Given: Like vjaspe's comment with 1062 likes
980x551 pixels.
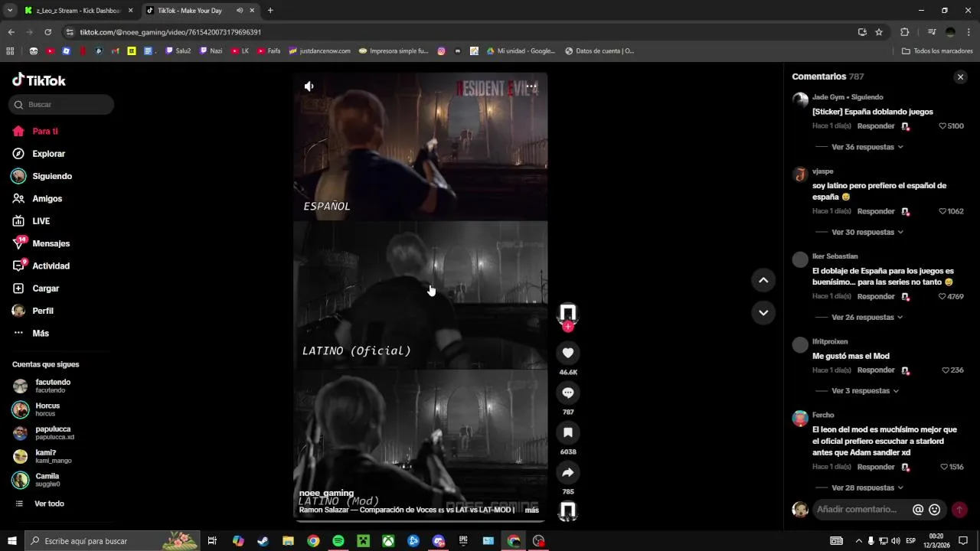Looking at the screenshot, I should coord(942,211).
